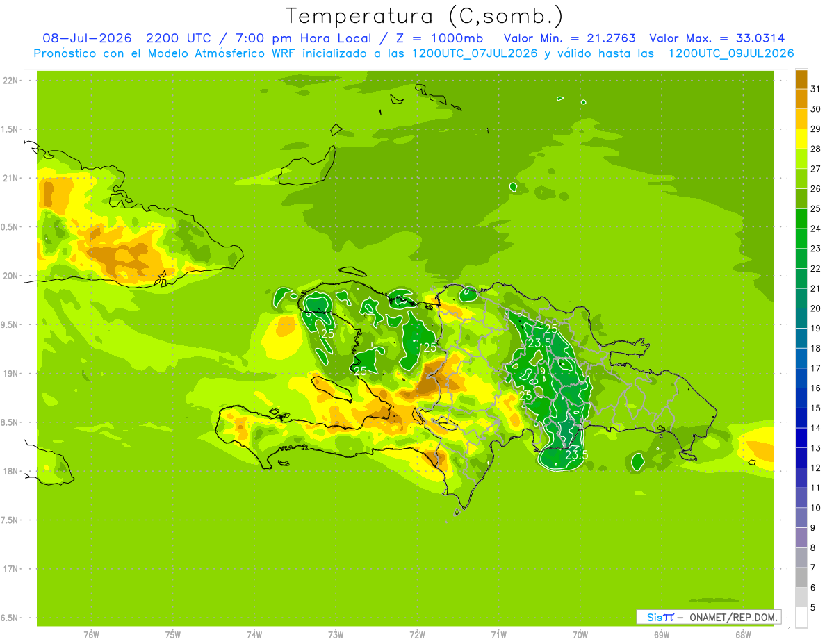Select the longitude axis label "72W"
The image size is (834, 644).
[x=417, y=635]
